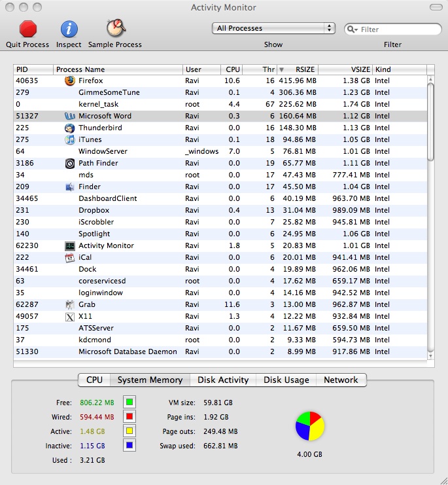Viewport: 448px width, 485px height.
Task: Select the iScrobbler process row
Action: [220, 222]
